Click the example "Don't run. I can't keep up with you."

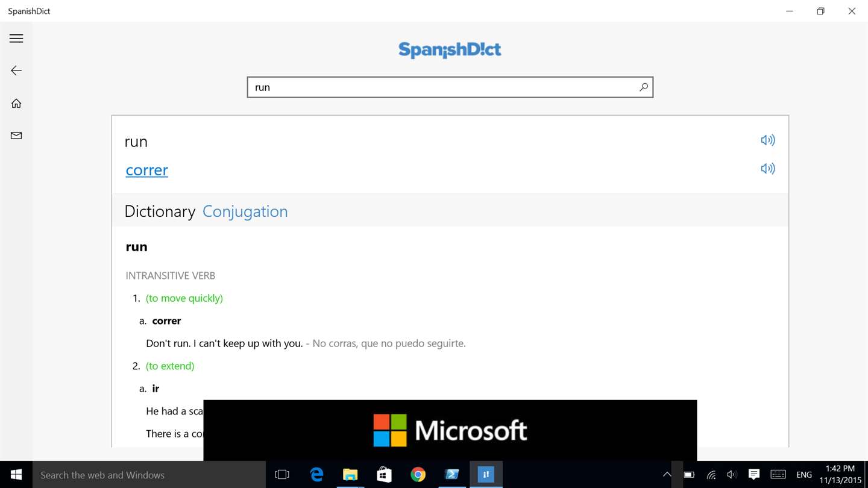(x=224, y=343)
